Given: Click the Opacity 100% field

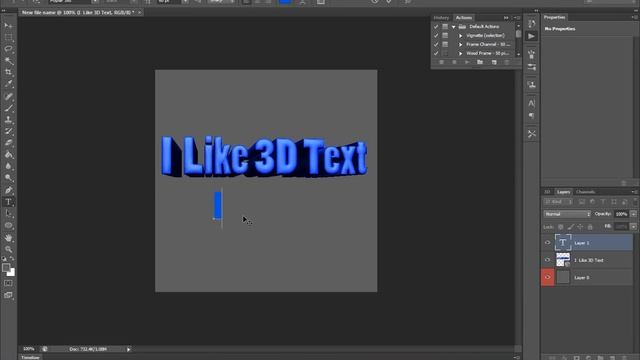Looking at the screenshot, I should coord(621,214).
